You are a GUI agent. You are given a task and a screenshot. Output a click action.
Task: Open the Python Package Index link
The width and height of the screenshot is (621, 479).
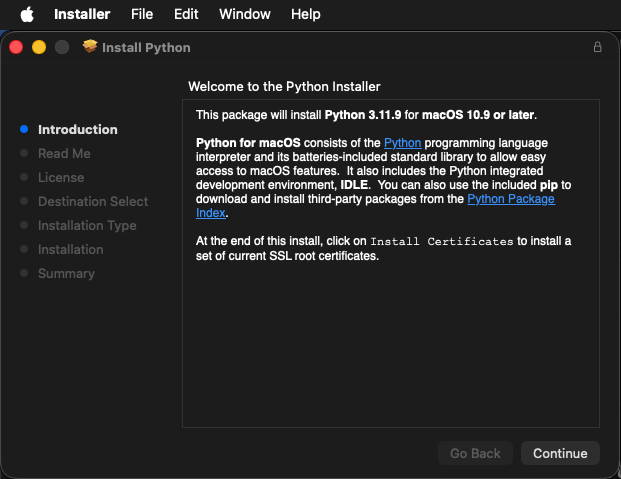tap(511, 199)
